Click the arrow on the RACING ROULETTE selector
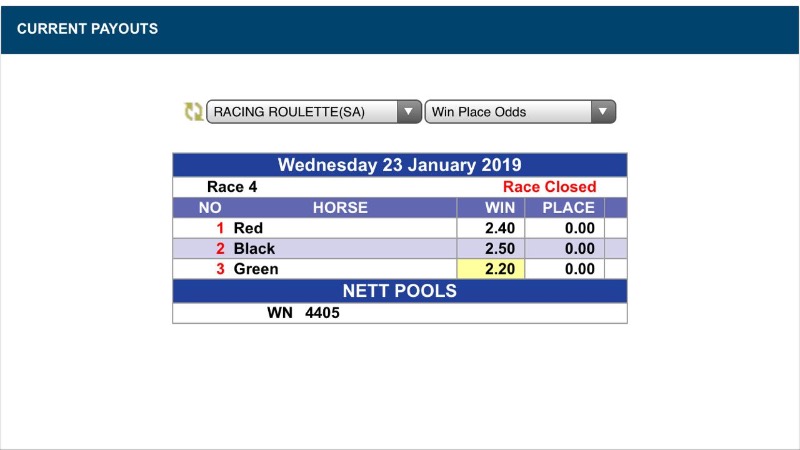Viewport: 800px width, 450px height. [409, 112]
